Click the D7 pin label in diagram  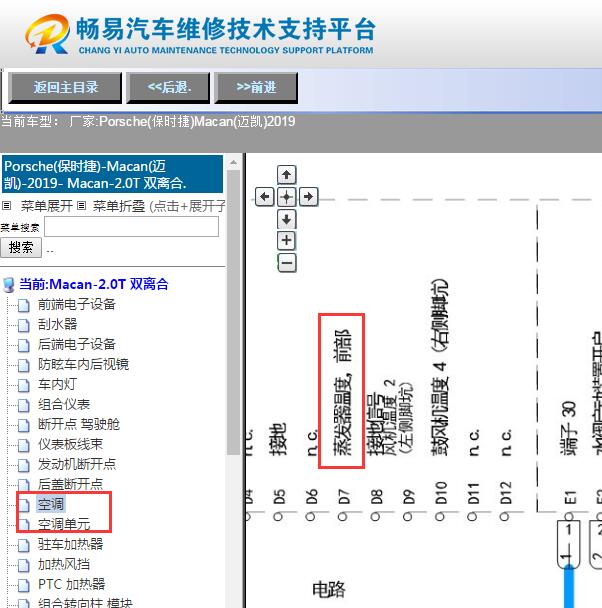(x=343, y=496)
